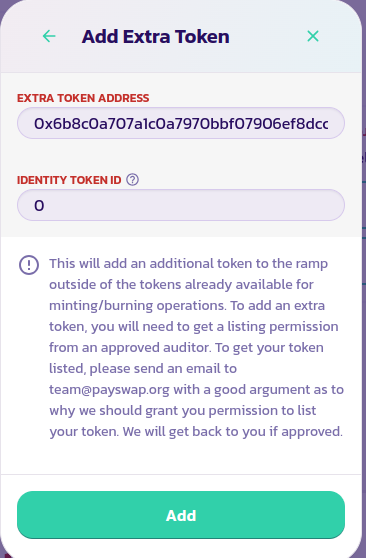Click the green Add button
Screen dimensions: 366x558
pyautogui.click(x=181, y=515)
